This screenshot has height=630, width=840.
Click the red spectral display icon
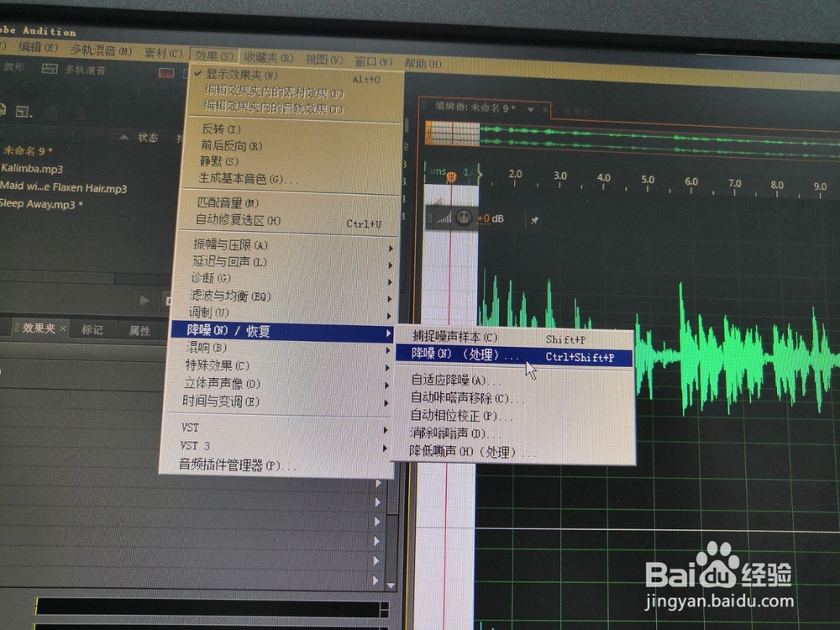[166, 73]
